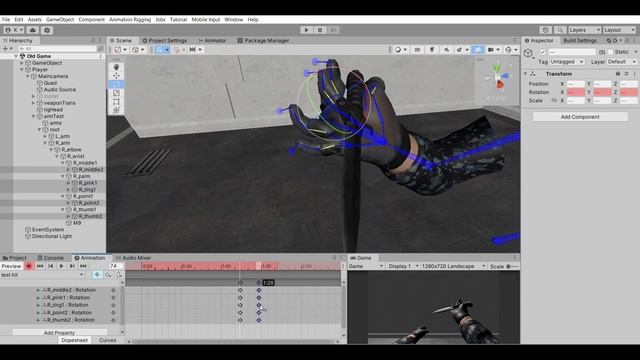Open the Layers dropdown
Image resolution: width=640 pixels, height=360 pixels.
pos(584,30)
